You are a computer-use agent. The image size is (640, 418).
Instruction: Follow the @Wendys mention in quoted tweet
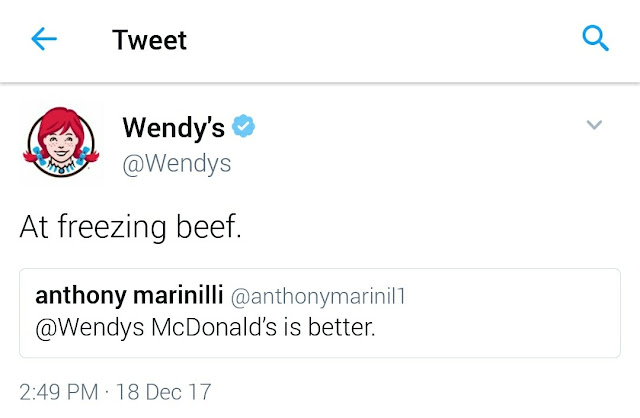[x=76, y=326]
